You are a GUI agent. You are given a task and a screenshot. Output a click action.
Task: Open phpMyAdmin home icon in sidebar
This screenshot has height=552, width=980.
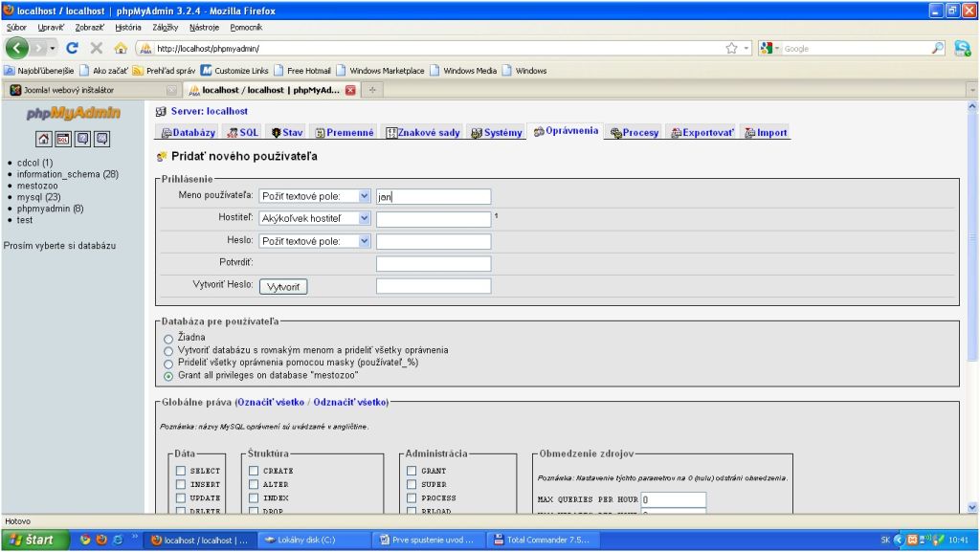tap(43, 139)
